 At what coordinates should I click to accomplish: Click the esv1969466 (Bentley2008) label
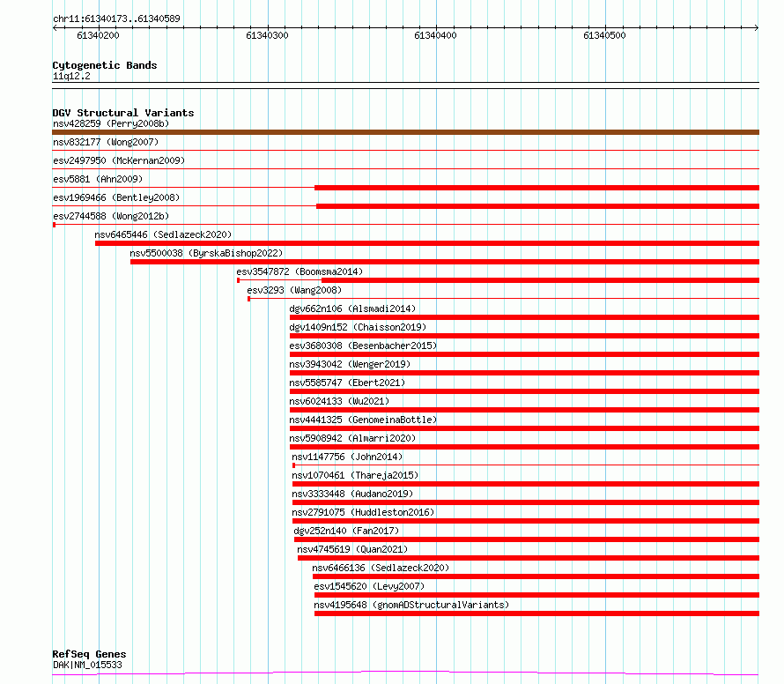116,197
